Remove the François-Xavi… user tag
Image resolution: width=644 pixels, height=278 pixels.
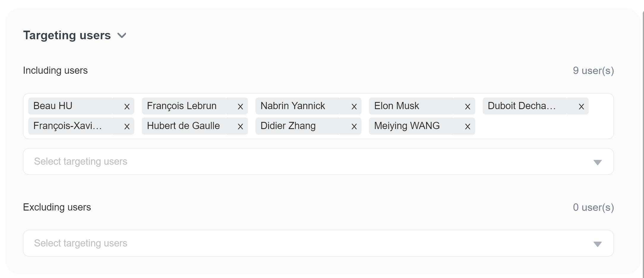click(x=127, y=126)
